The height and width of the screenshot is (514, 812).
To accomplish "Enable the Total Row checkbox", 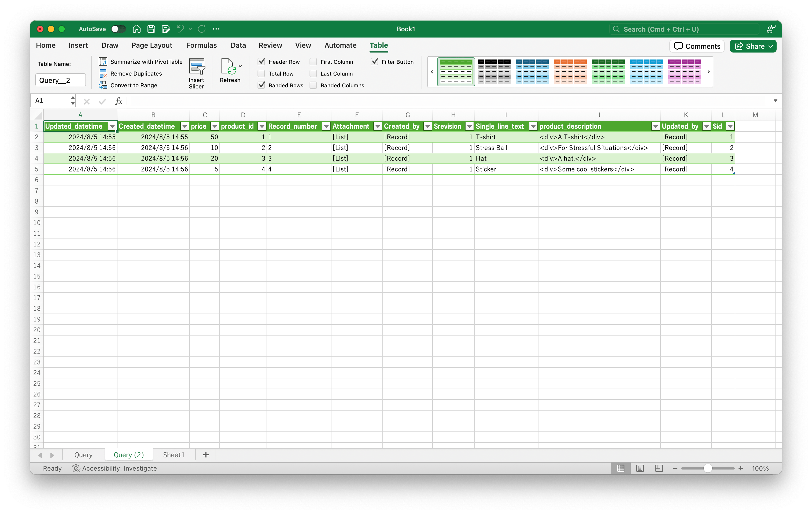I will pyautogui.click(x=261, y=73).
